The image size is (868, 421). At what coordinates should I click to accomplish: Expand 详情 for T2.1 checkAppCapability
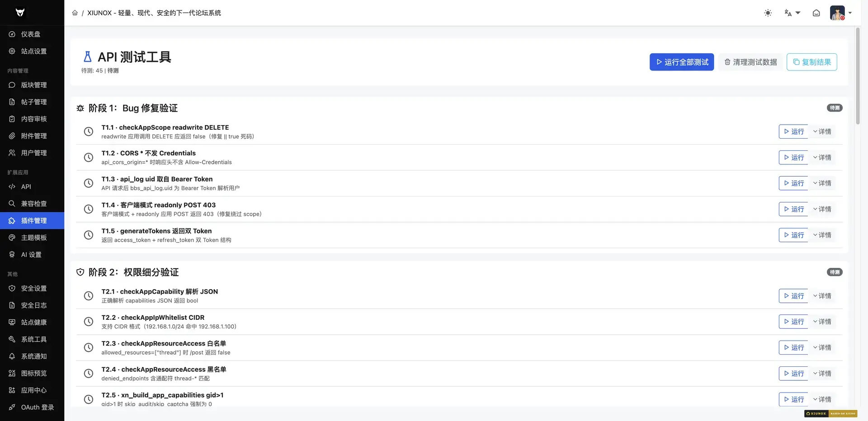point(822,296)
